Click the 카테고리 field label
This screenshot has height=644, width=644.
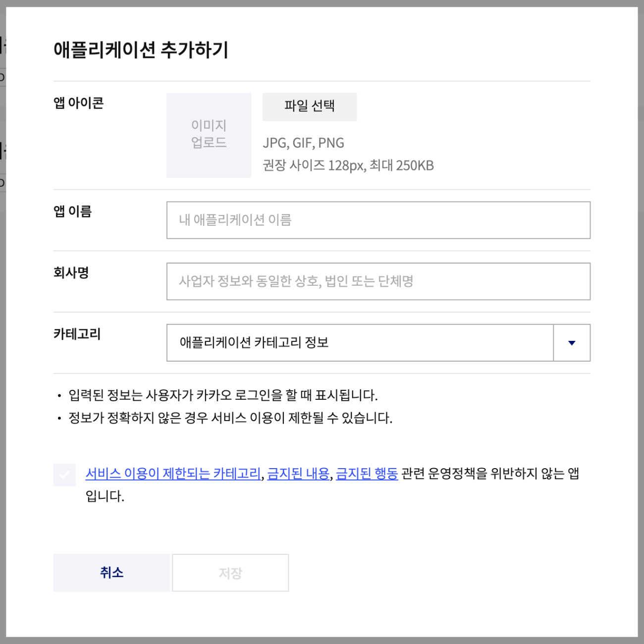77,334
